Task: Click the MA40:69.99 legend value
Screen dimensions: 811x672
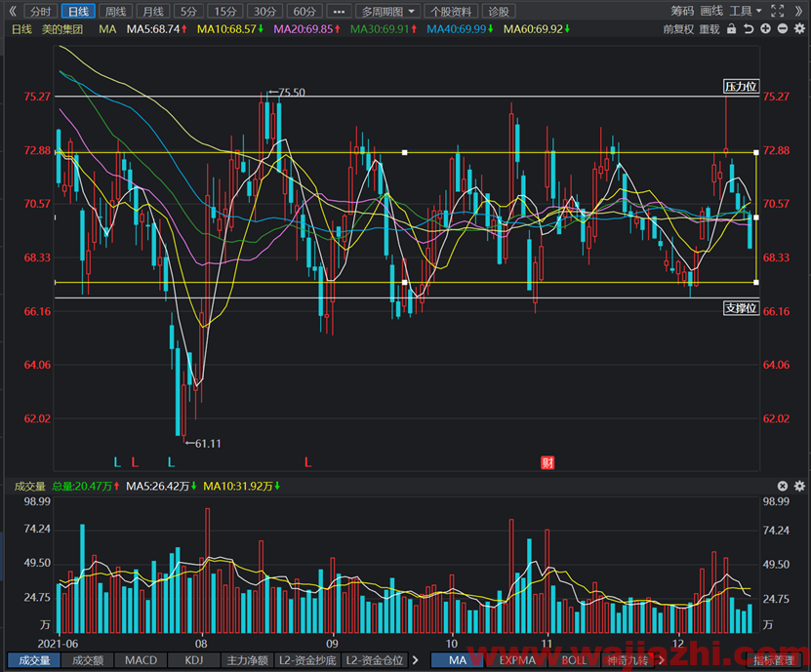Action: click(x=460, y=29)
